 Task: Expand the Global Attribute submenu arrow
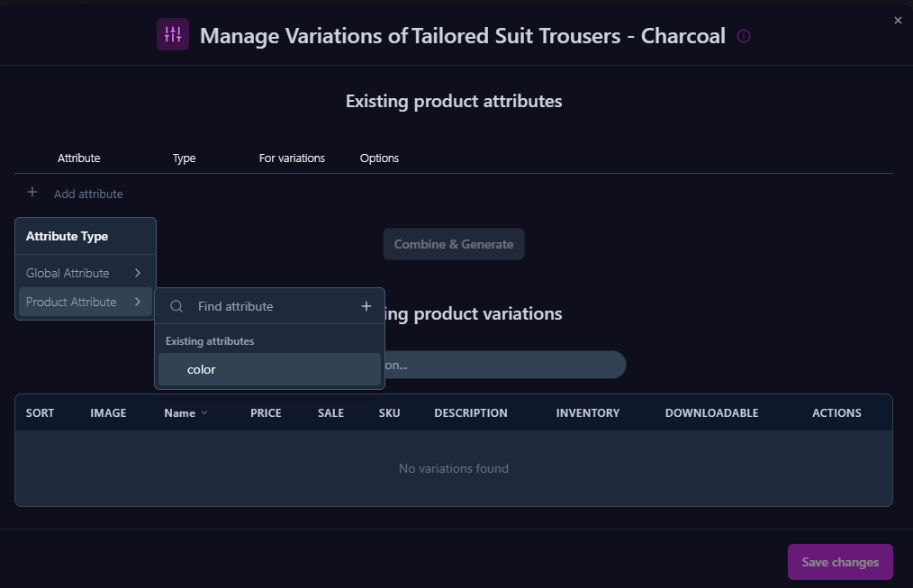[x=138, y=273]
